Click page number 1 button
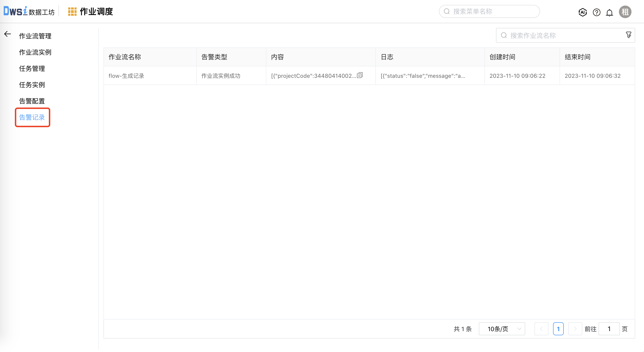The image size is (644, 352). coord(558,329)
